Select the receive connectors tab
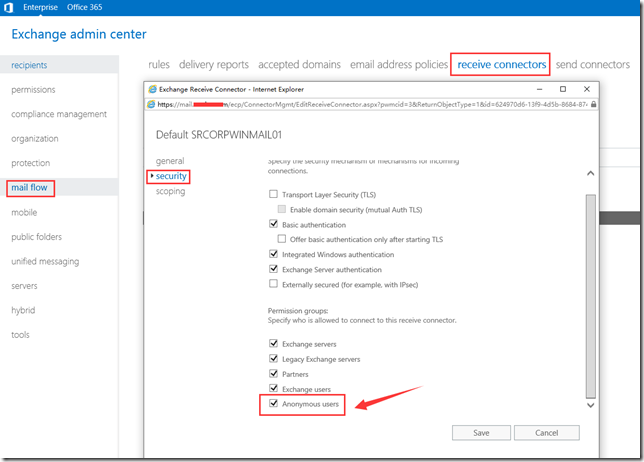 pyautogui.click(x=502, y=64)
